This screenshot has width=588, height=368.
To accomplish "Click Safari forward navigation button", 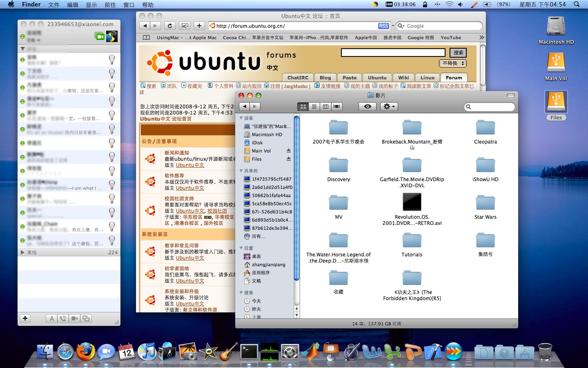I will click(x=155, y=26).
